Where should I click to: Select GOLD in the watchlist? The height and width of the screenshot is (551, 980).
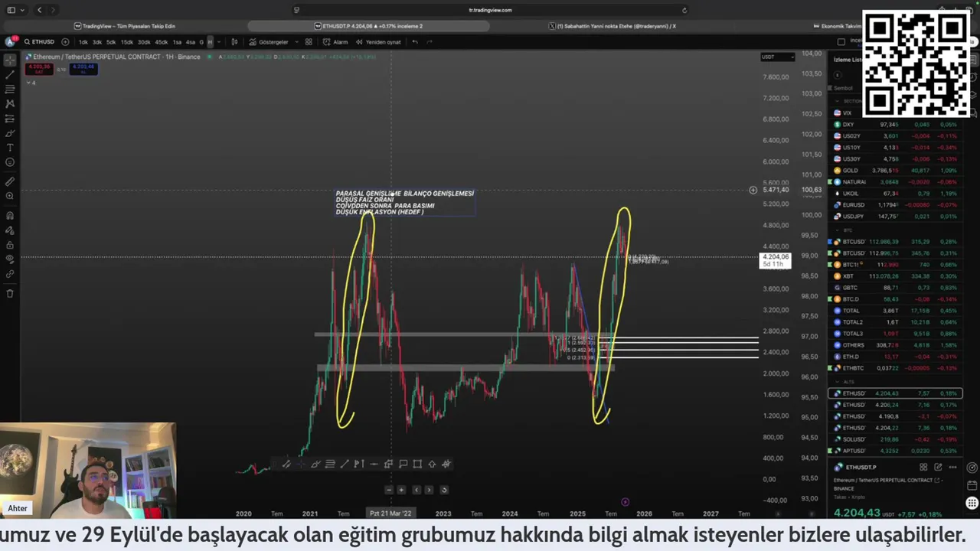(896, 171)
